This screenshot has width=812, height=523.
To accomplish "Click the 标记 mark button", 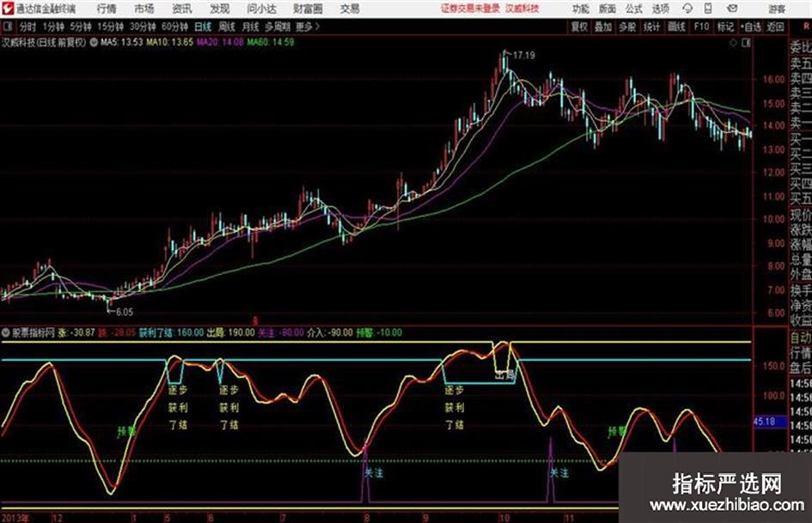I will click(725, 27).
